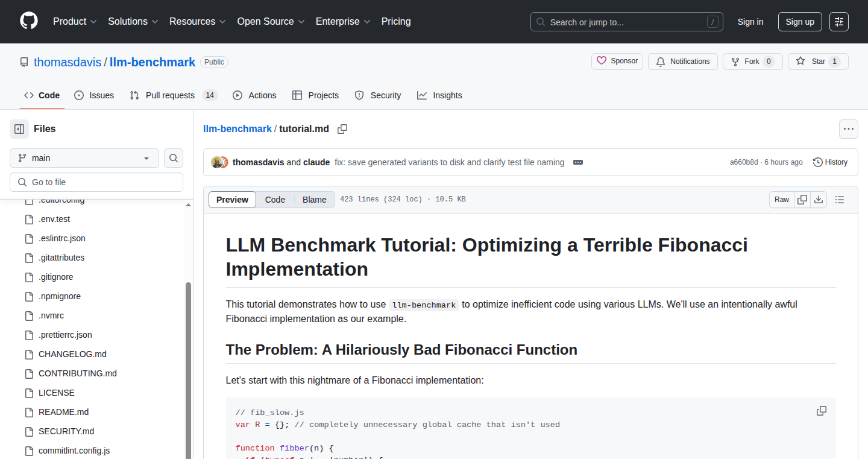Select the Preview view toggle

point(232,200)
